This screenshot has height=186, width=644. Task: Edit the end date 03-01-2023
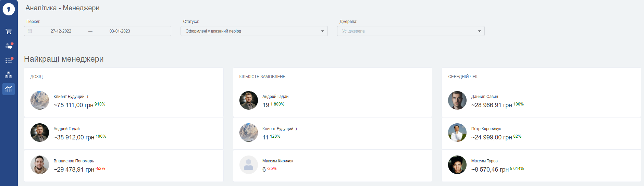tap(120, 31)
